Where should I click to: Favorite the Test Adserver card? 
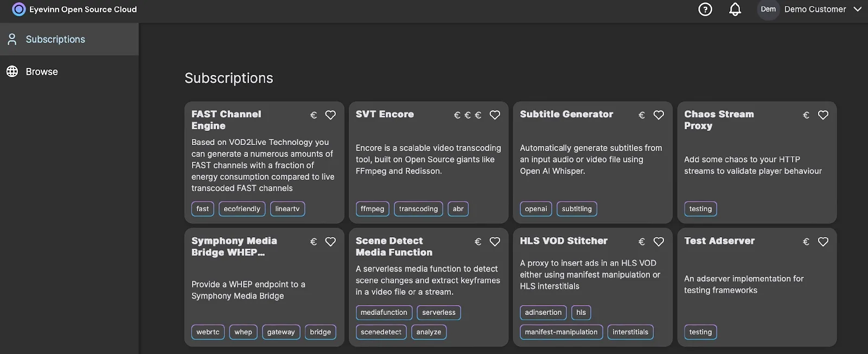point(823,242)
